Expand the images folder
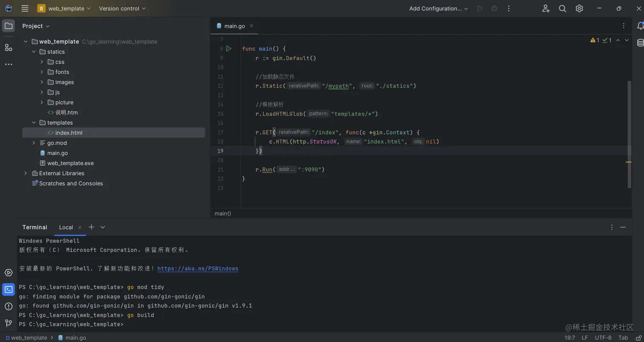The width and height of the screenshot is (644, 342). pyautogui.click(x=42, y=82)
